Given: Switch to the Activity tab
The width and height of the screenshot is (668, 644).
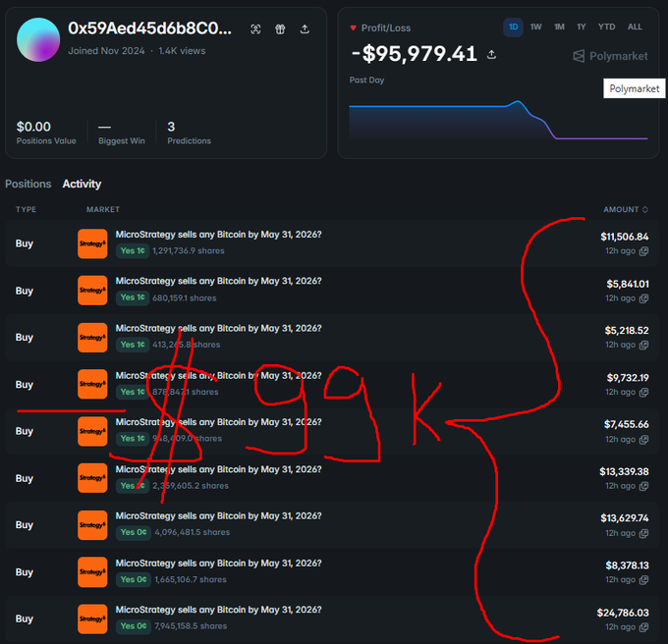Looking at the screenshot, I should [82, 184].
